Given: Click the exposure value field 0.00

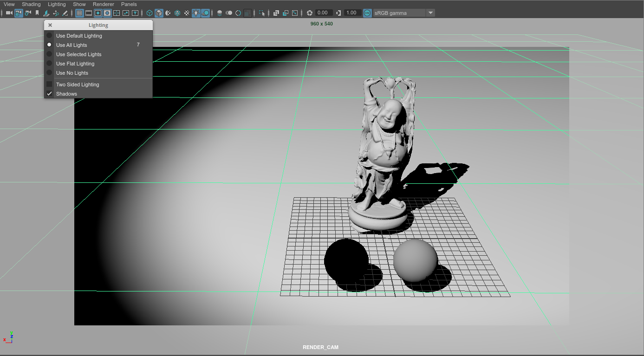Looking at the screenshot, I should 324,13.
